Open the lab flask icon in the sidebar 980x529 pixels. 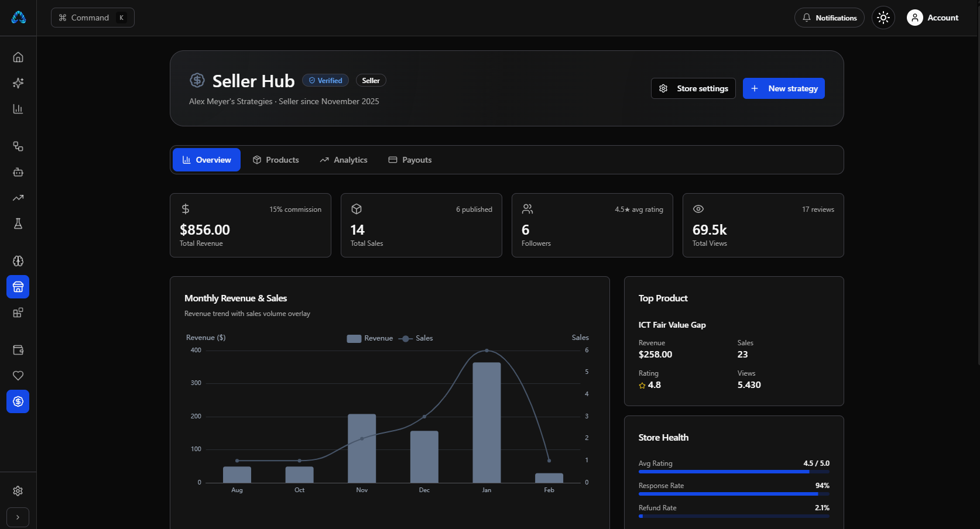point(18,224)
